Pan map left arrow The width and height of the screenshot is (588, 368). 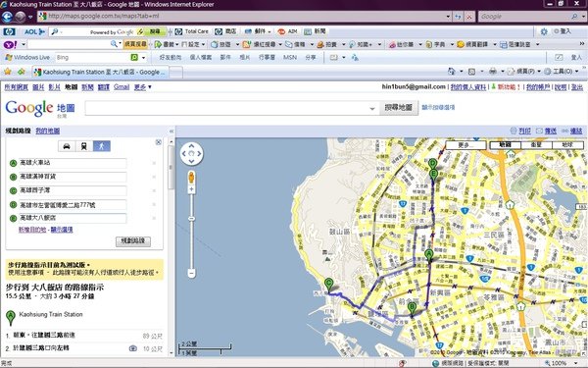click(184, 153)
